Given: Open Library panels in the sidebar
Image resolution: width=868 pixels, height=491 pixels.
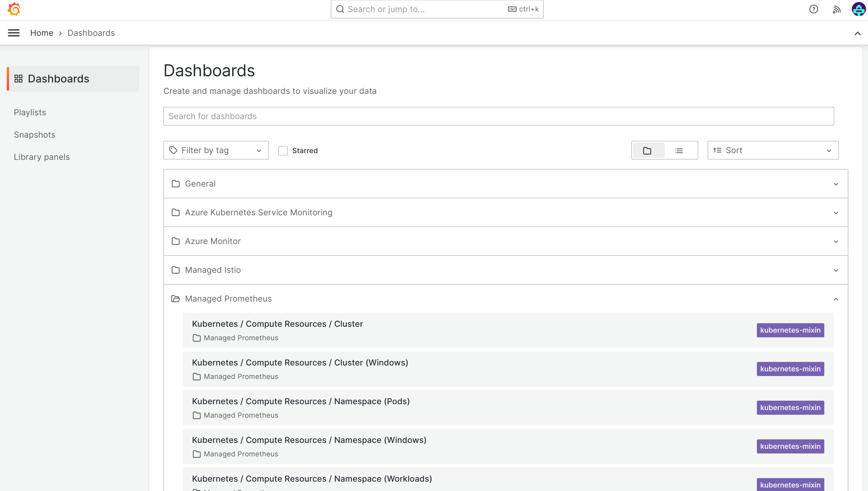Looking at the screenshot, I should pos(42,157).
